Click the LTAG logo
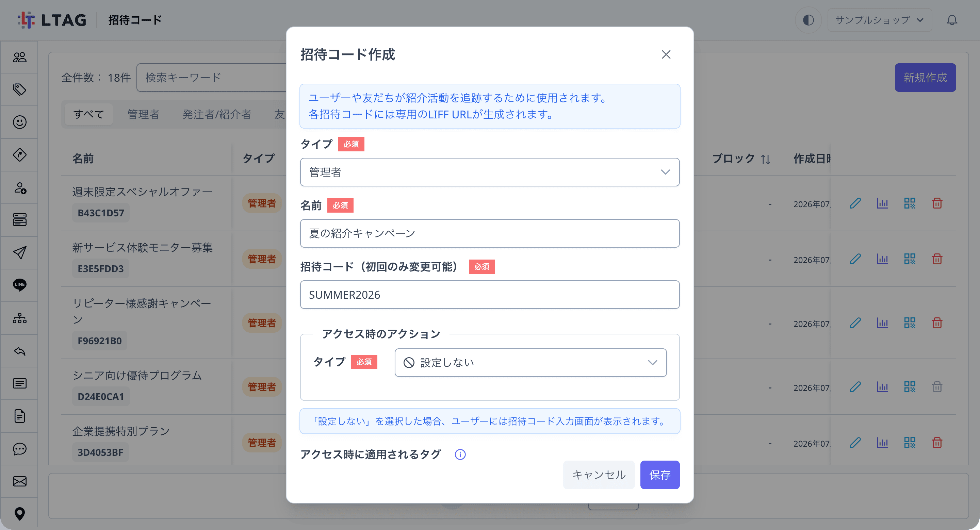980x530 pixels. (52, 20)
